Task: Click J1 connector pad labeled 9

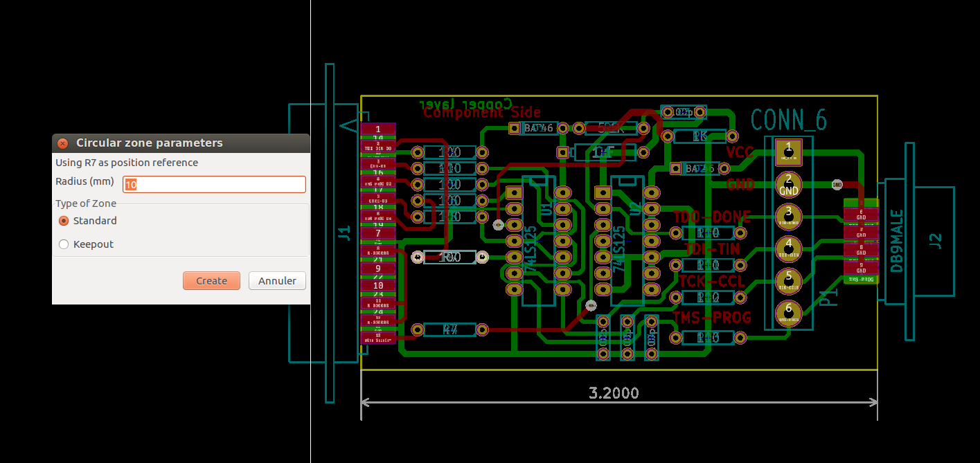Action: [x=378, y=269]
